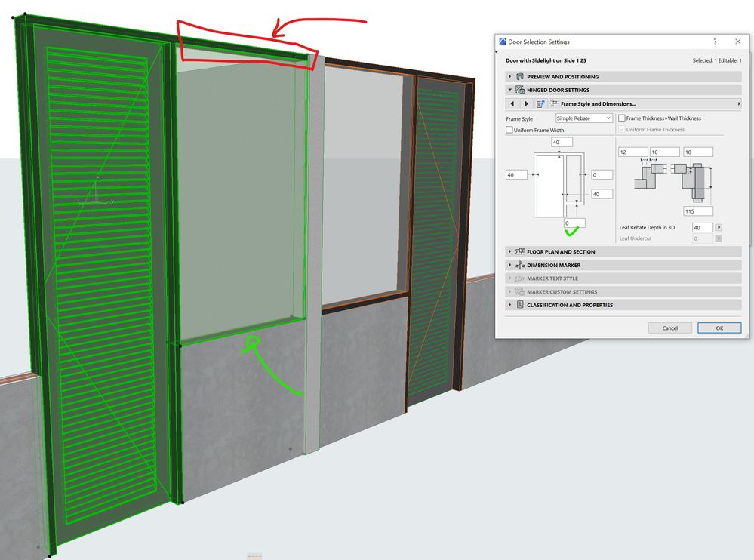This screenshot has height=560, width=754.
Task: Open the Frame Style dropdown
Action: [583, 118]
